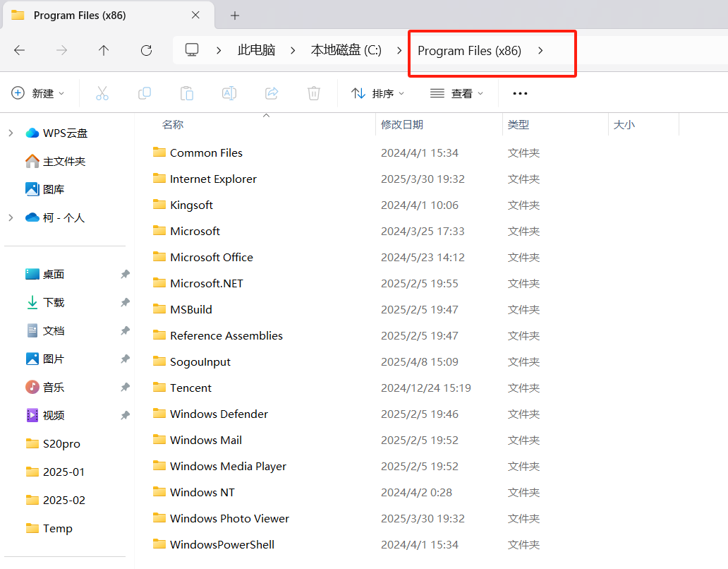
Task: Select the Windows Media Player folder
Action: 228,467
